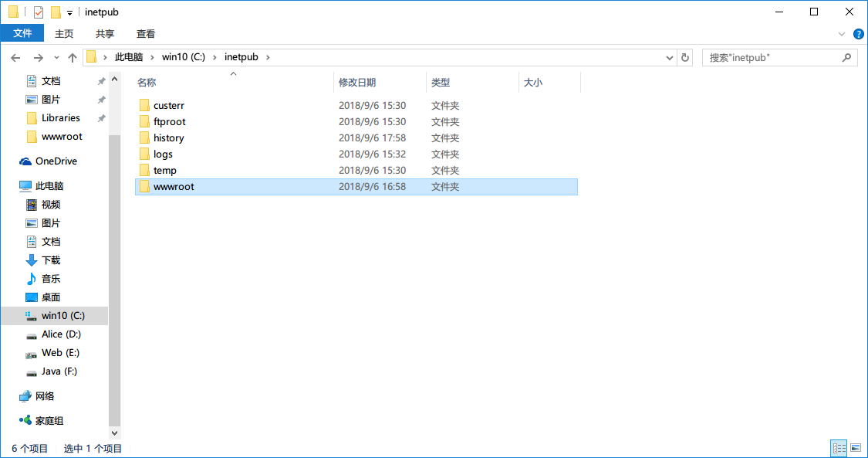Open 下载 (Downloads) from the sidebar

[x=52, y=260]
